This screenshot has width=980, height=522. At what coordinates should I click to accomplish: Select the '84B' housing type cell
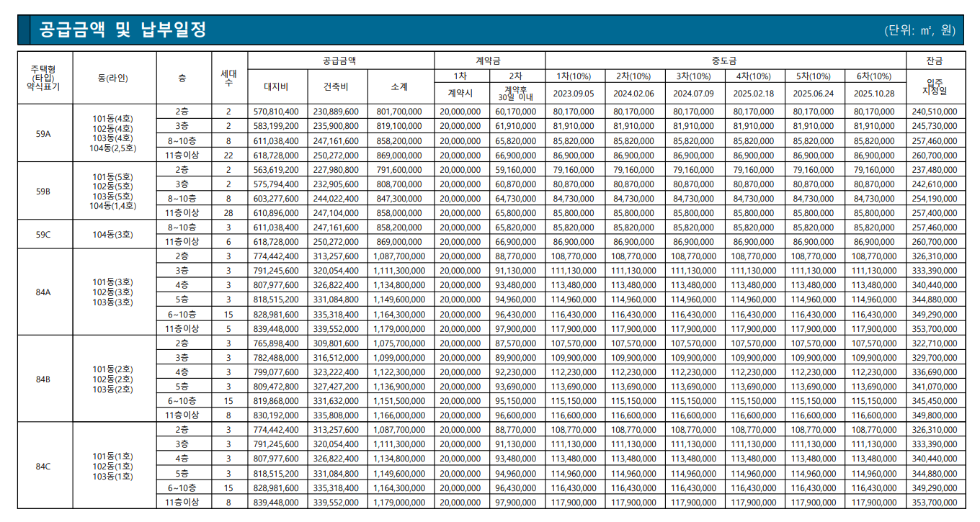[x=45, y=379]
